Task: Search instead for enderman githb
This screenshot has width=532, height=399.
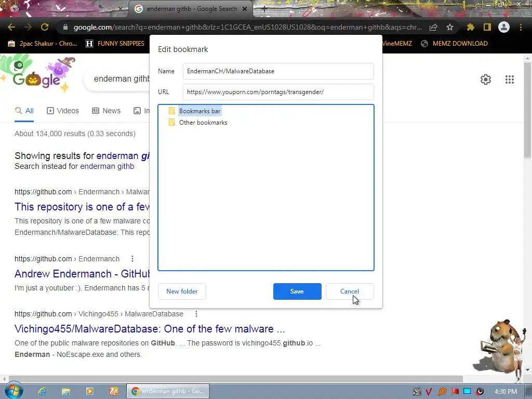Action: click(107, 166)
